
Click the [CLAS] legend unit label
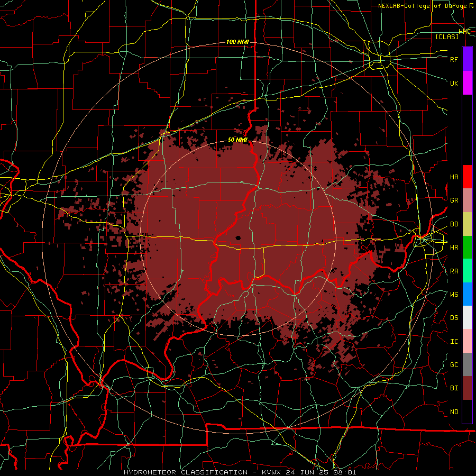447,36
